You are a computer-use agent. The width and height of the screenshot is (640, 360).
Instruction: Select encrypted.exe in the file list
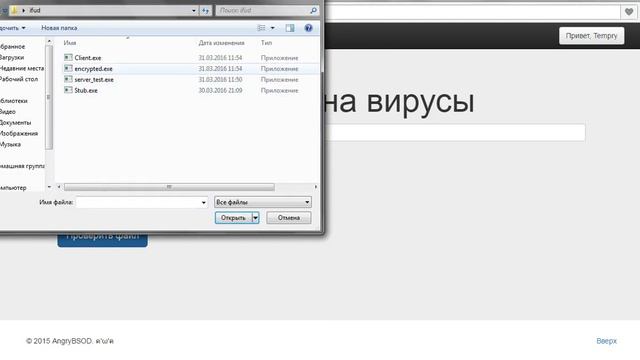(93, 69)
